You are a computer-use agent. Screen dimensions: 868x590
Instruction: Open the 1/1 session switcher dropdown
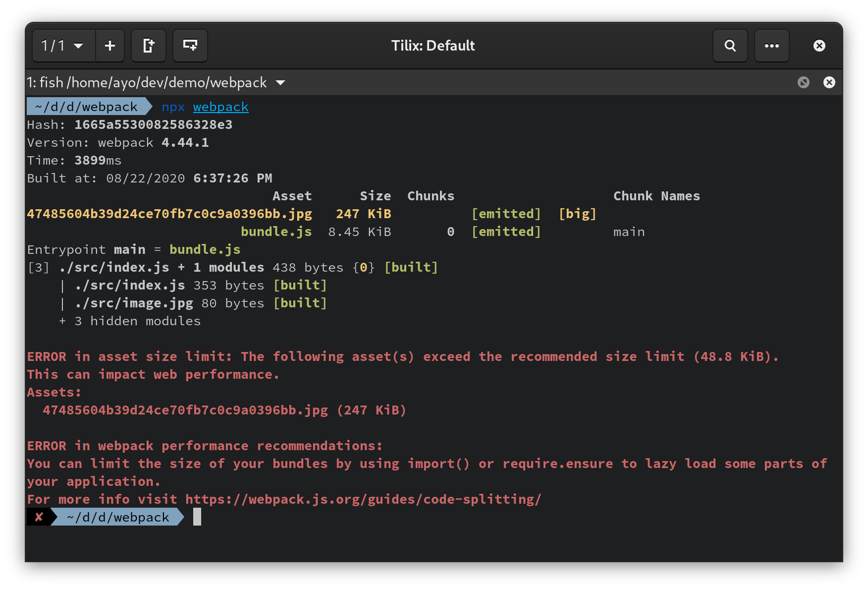pyautogui.click(x=64, y=46)
